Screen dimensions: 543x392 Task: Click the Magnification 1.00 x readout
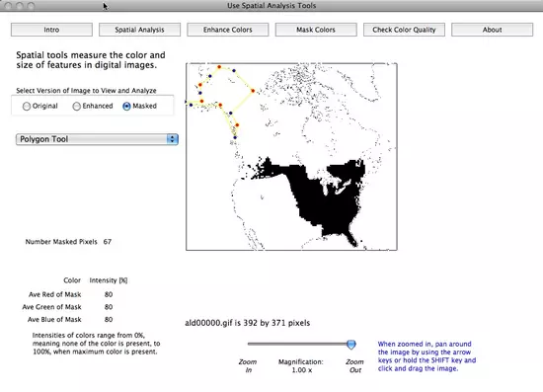pos(301,365)
